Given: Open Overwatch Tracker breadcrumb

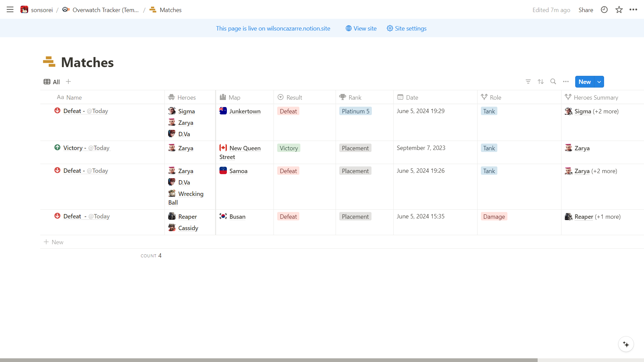Looking at the screenshot, I should [x=101, y=10].
